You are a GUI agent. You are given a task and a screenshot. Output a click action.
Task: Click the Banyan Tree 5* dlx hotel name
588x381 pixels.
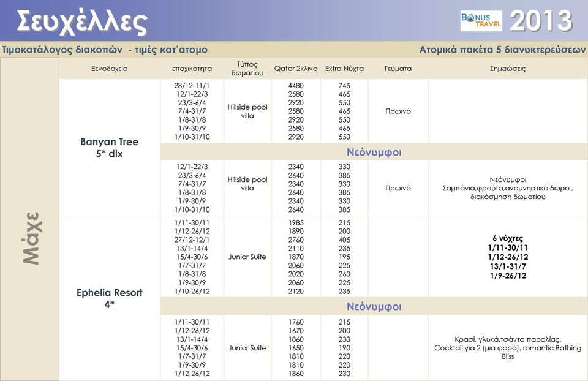pos(109,148)
